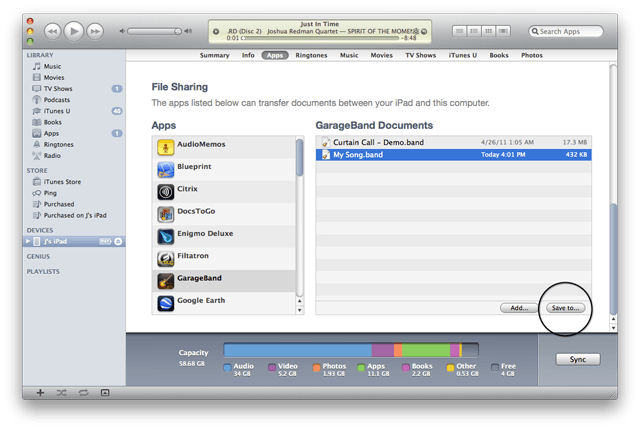Open Purchased on J's iPad
640x430 pixels.
click(74, 215)
